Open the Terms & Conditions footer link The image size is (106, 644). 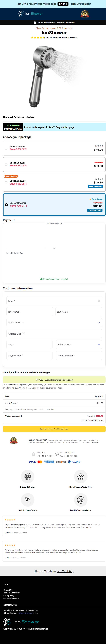pos(11,592)
